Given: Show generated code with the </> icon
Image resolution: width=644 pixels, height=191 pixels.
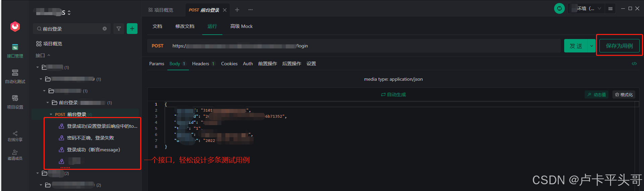Looking at the screenshot, I should pyautogui.click(x=634, y=64).
